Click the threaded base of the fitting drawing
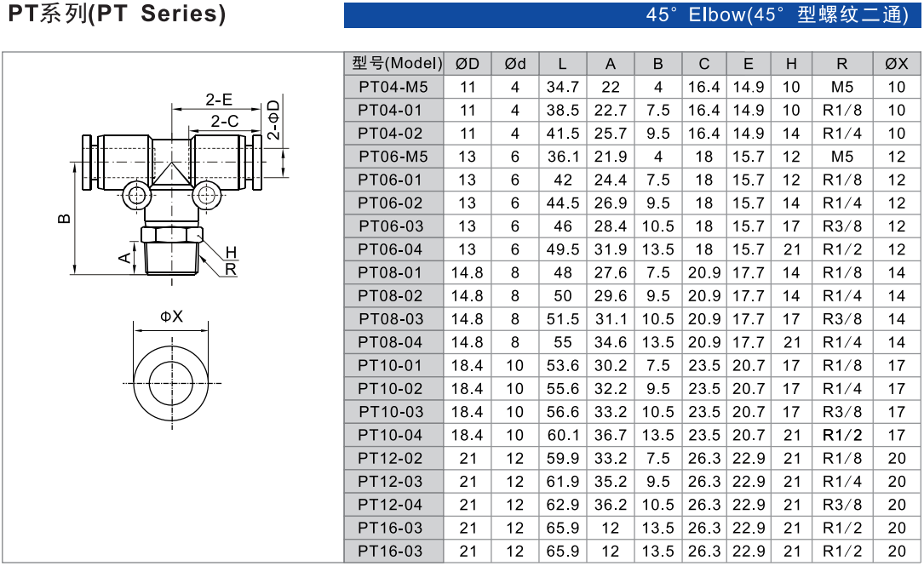Image resolution: width=924 pixels, height=566 pixels. click(171, 260)
